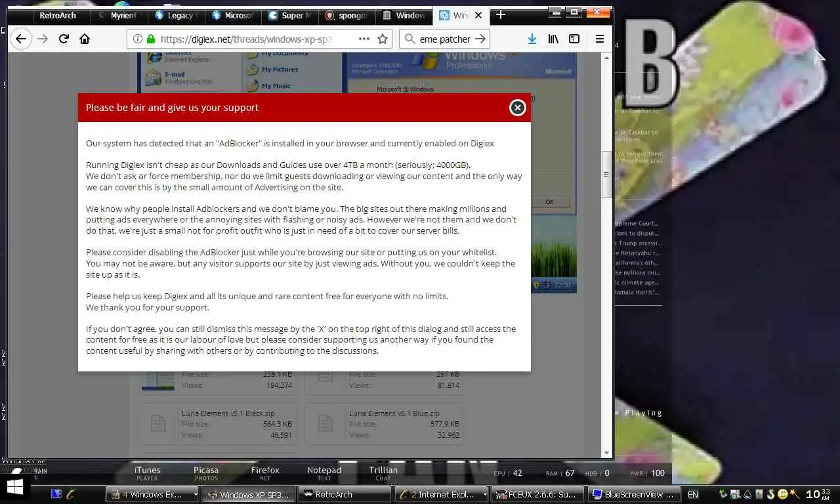Switch to BlueScreenView taskbar window

click(634, 494)
